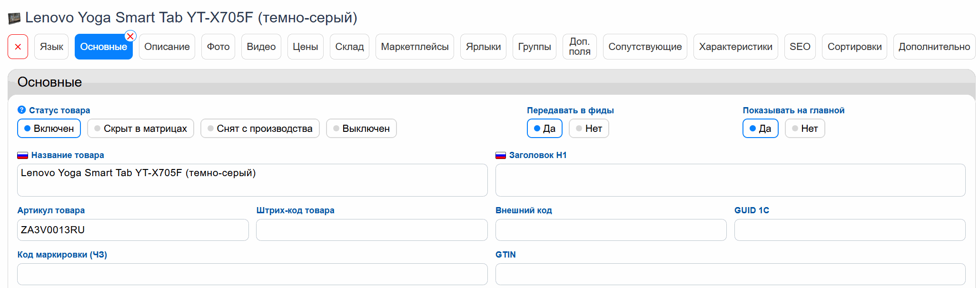Open the Цены tab
Screen dimensions: 980x288
[x=305, y=47]
